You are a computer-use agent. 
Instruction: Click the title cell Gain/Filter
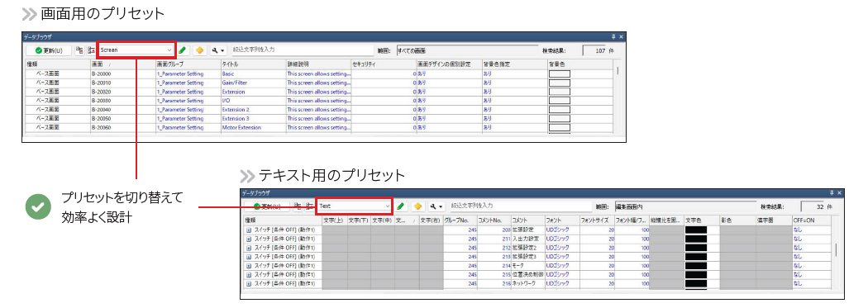coord(253,83)
